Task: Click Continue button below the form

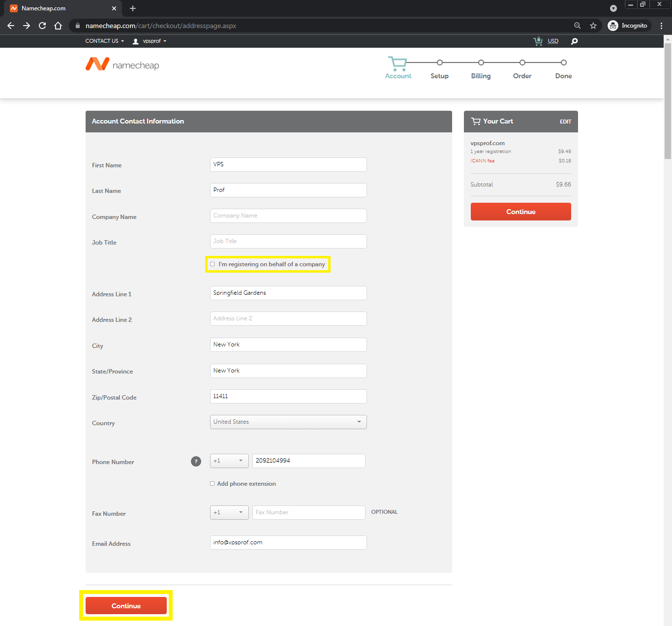Action: click(126, 606)
